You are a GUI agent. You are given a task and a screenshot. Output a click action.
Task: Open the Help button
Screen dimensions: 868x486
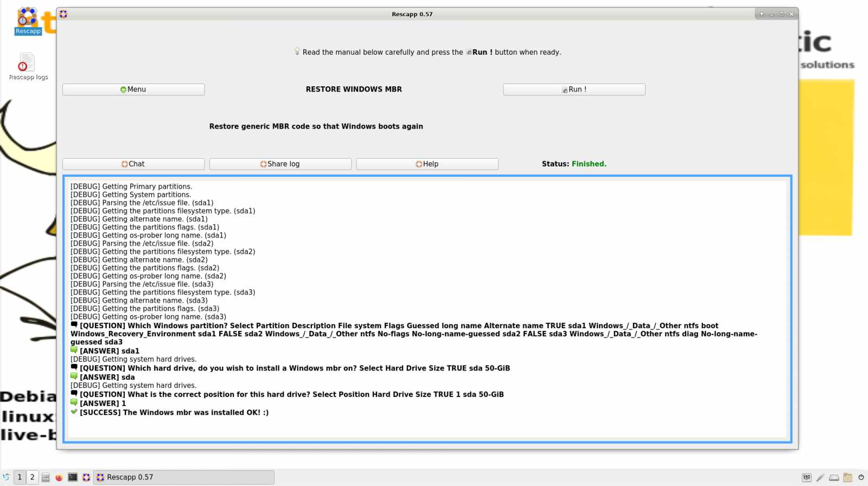pyautogui.click(x=427, y=164)
